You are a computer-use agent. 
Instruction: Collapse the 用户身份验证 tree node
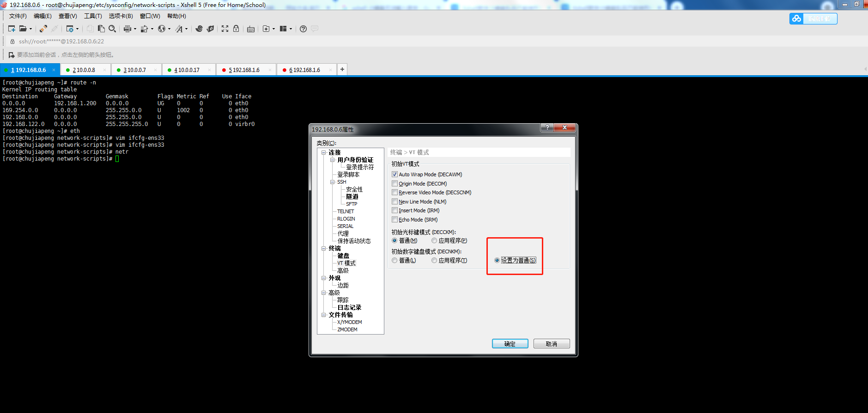tap(332, 160)
